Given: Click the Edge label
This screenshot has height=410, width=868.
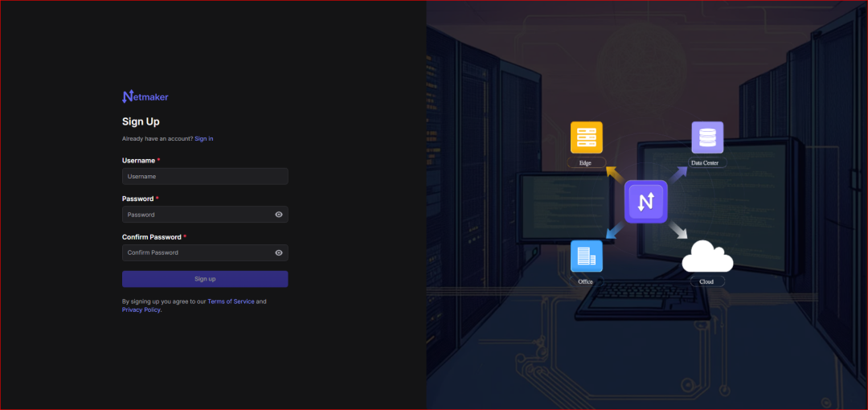Looking at the screenshot, I should point(586,163).
